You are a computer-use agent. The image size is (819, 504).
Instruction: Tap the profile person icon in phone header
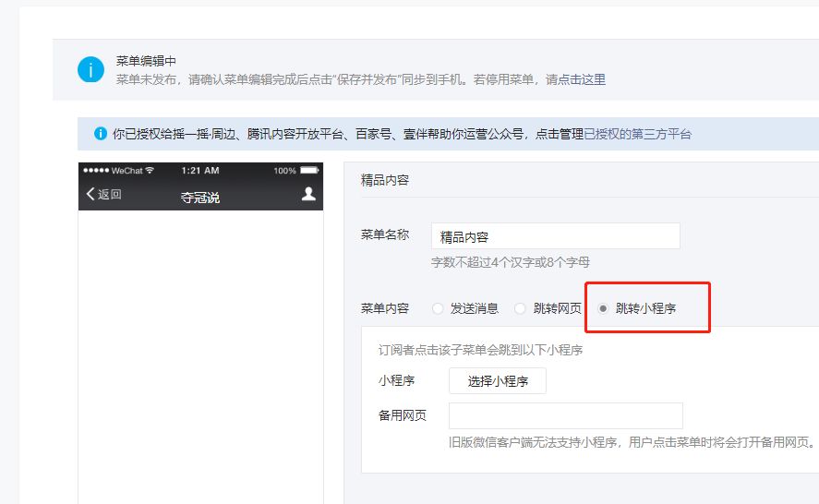[x=308, y=194]
